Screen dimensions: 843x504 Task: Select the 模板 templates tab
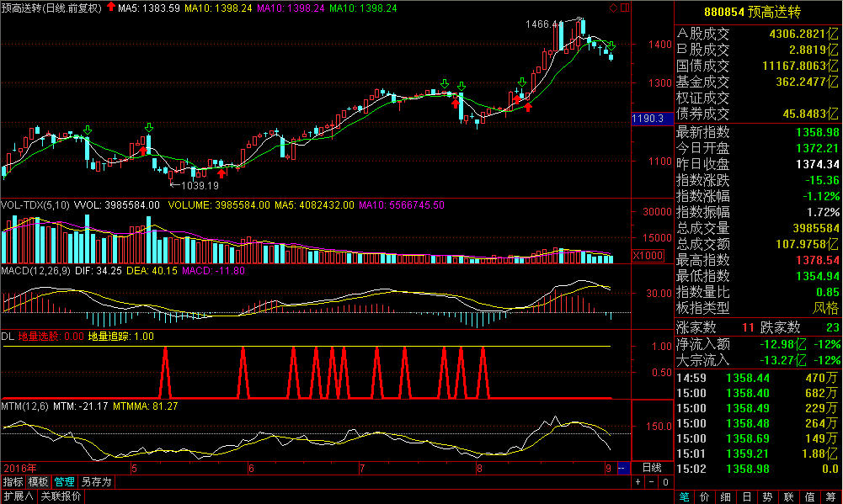point(38,482)
